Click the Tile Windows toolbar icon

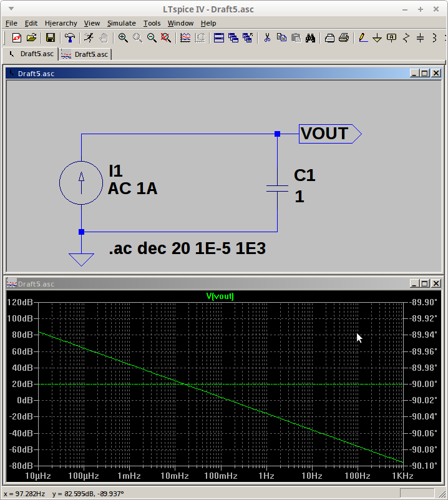tap(219, 37)
